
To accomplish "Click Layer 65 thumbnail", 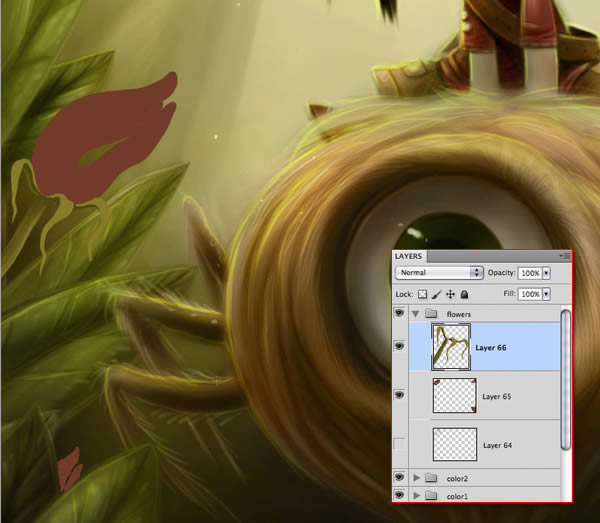I will point(455,396).
